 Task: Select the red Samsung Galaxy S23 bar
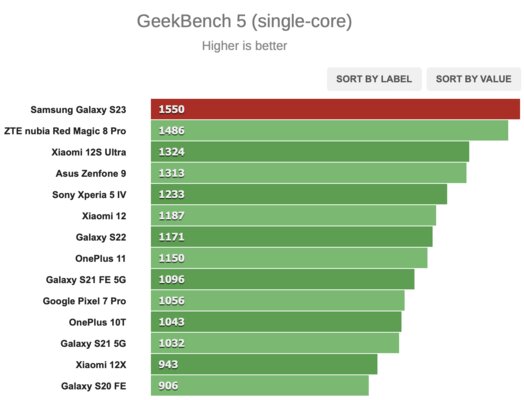coord(335,109)
